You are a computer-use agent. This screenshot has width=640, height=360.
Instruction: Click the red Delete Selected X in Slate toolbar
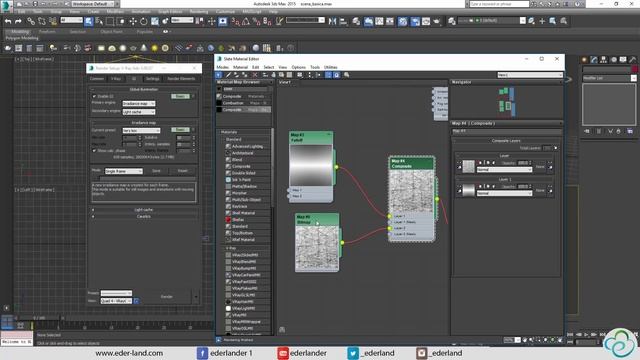(x=255, y=75)
